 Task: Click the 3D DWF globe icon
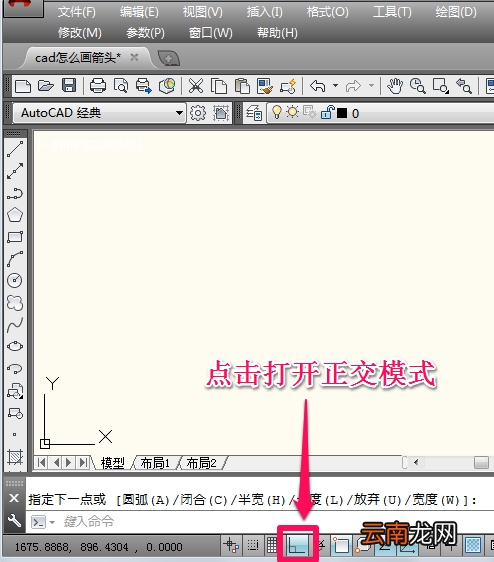(x=167, y=86)
